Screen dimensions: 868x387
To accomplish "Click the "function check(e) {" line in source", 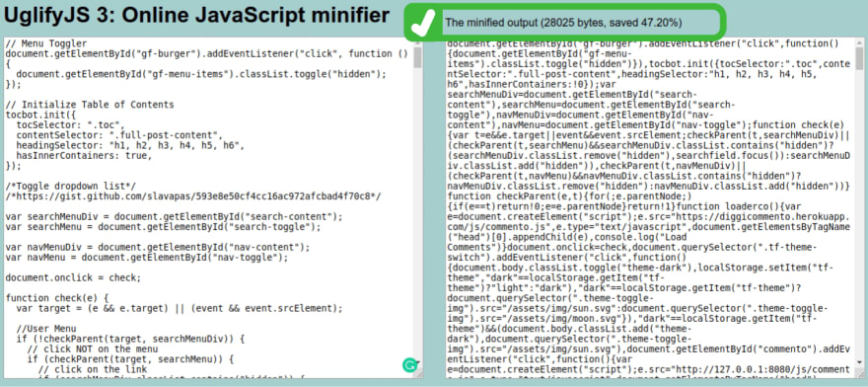I will [57, 298].
